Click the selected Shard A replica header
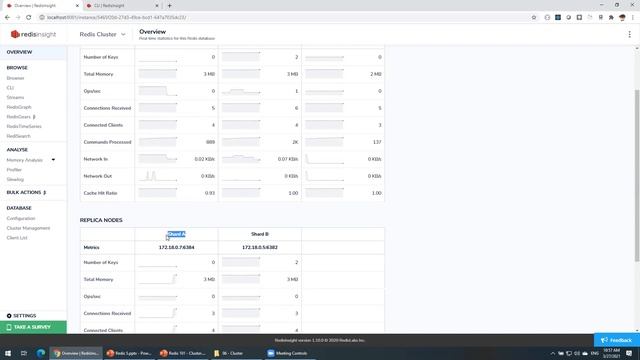Screen dimensions: 640x360 (x=176, y=234)
